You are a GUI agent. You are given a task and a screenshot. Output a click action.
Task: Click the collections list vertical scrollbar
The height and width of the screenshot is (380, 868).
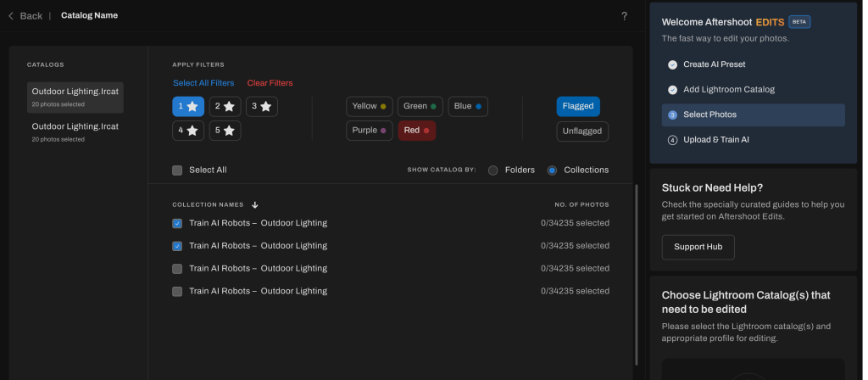click(x=636, y=275)
